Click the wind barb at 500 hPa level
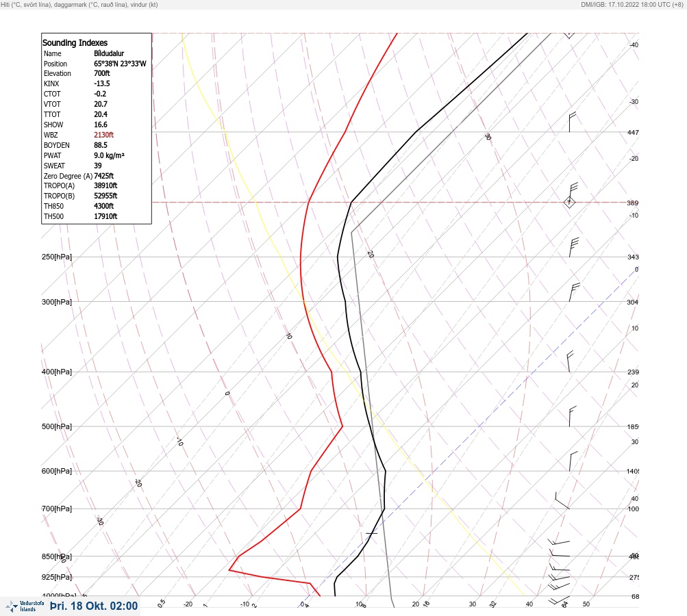 573,416
